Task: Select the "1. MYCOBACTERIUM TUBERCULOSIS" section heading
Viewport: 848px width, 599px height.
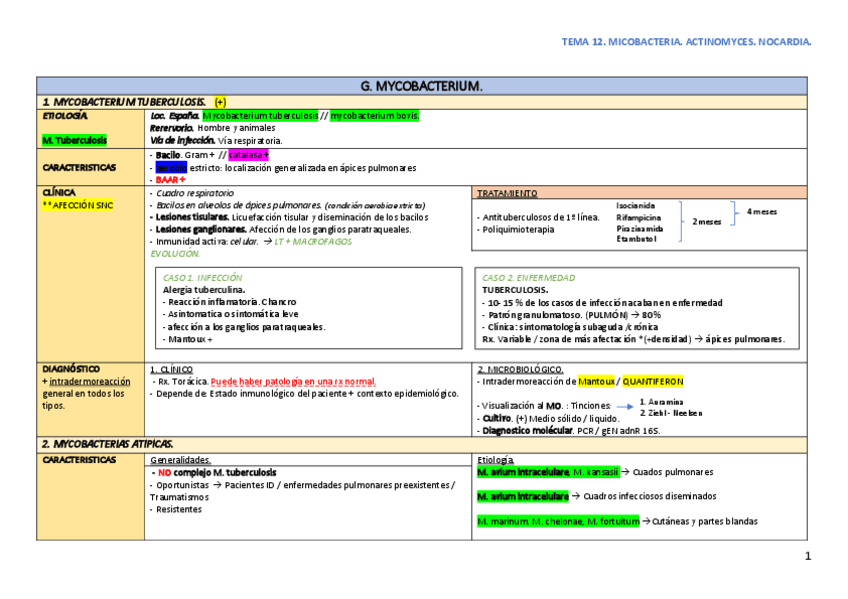Action: pos(124,102)
